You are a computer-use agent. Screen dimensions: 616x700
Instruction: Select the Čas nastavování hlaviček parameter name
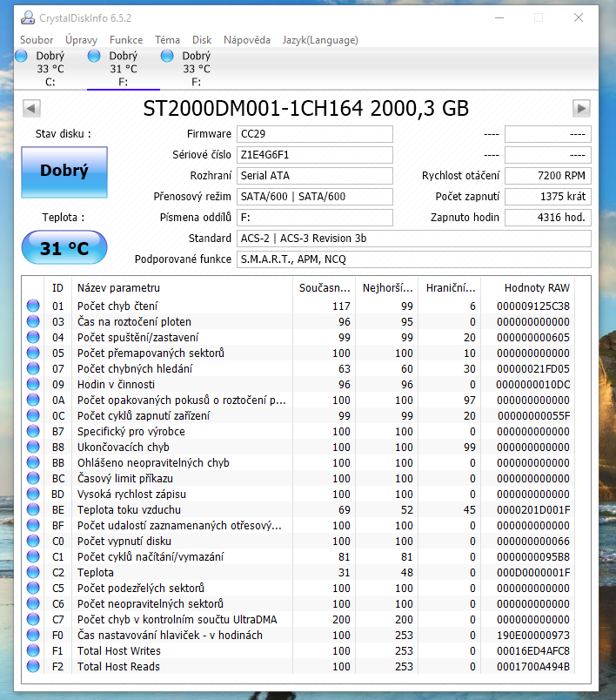[170, 636]
